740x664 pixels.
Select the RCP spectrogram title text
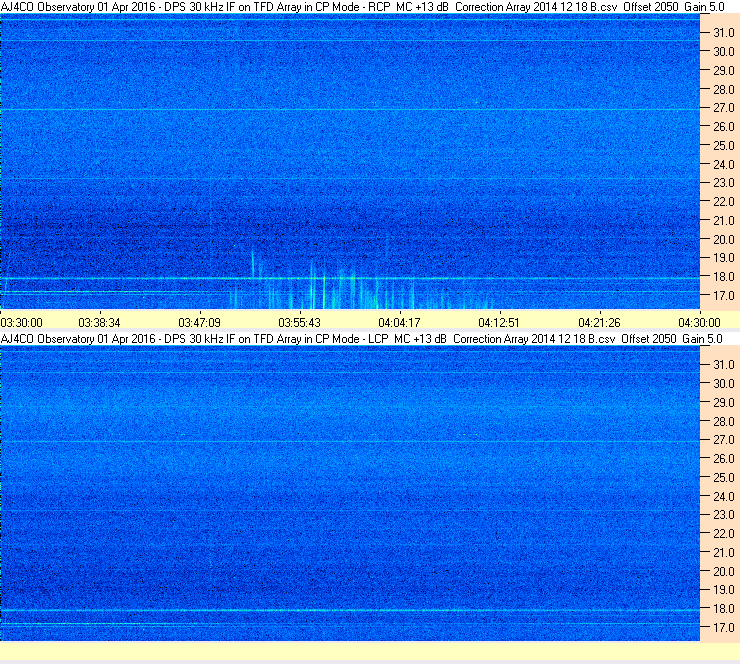pos(362,7)
